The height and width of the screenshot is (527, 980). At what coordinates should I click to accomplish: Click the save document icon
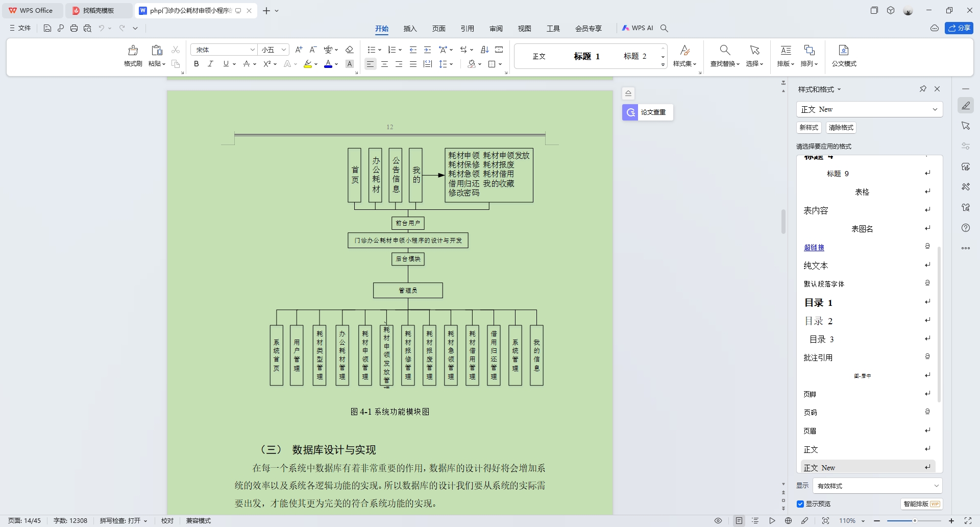[47, 28]
